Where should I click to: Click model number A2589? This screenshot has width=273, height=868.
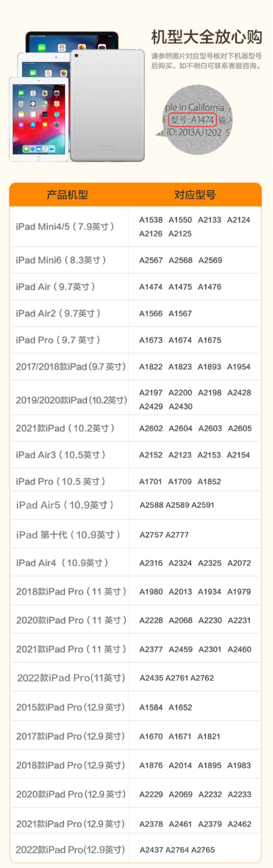(177, 505)
